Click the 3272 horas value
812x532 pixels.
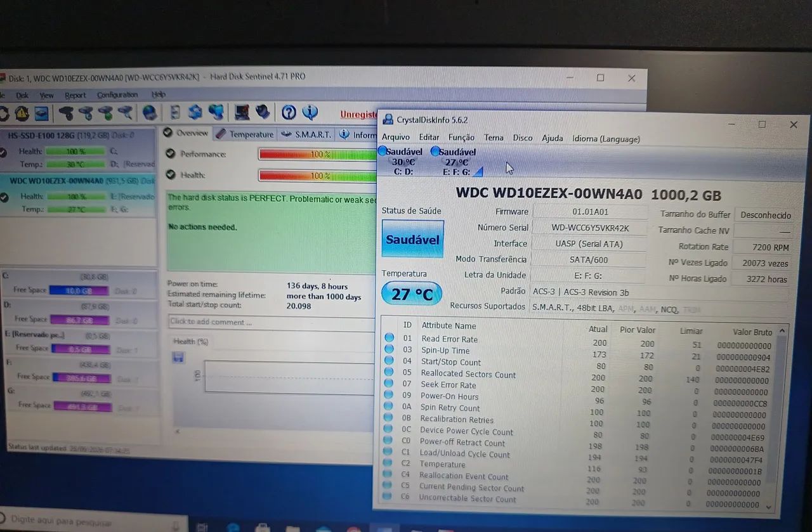(760, 279)
